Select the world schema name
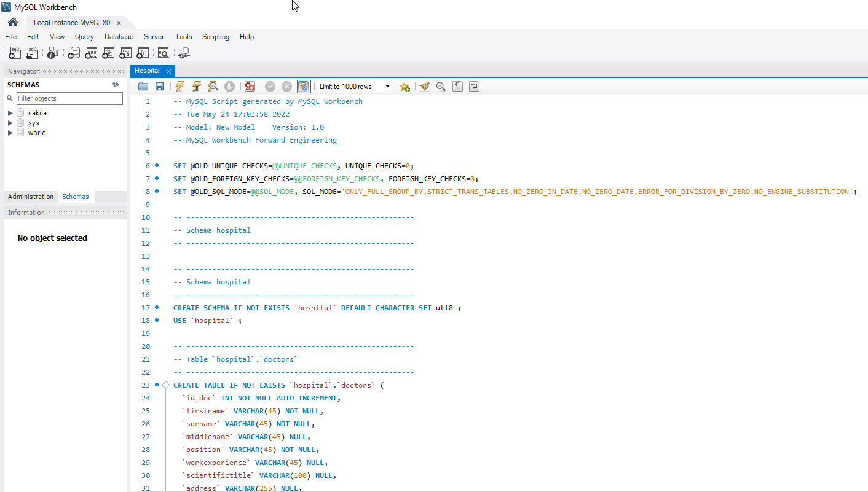This screenshot has height=492, width=868. [37, 133]
